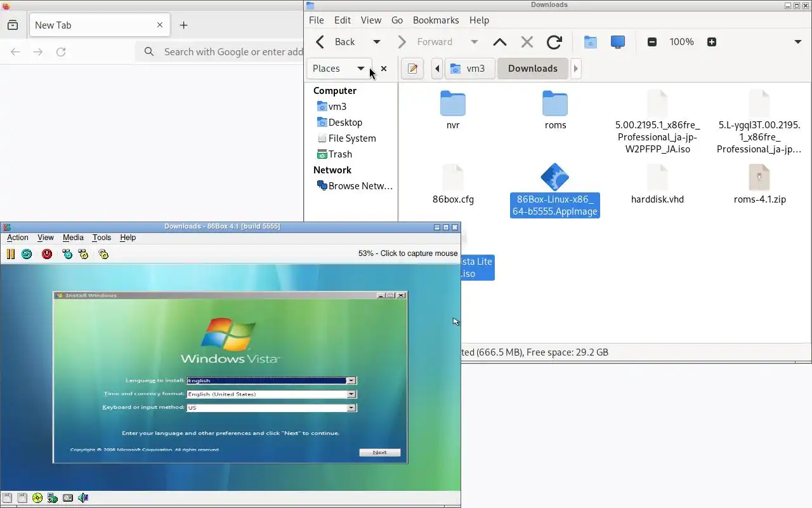Select the harddisk.vhd file
Screen dimensions: 812x508
point(657,184)
